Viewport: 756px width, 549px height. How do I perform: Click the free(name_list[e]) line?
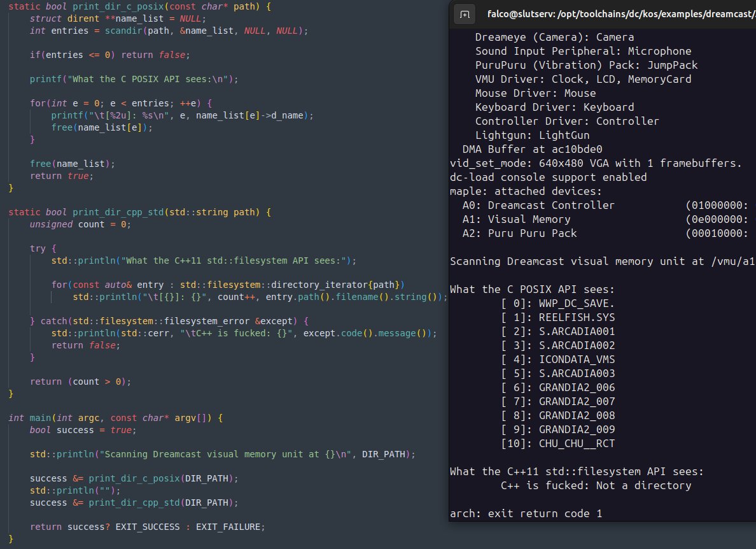pos(102,127)
